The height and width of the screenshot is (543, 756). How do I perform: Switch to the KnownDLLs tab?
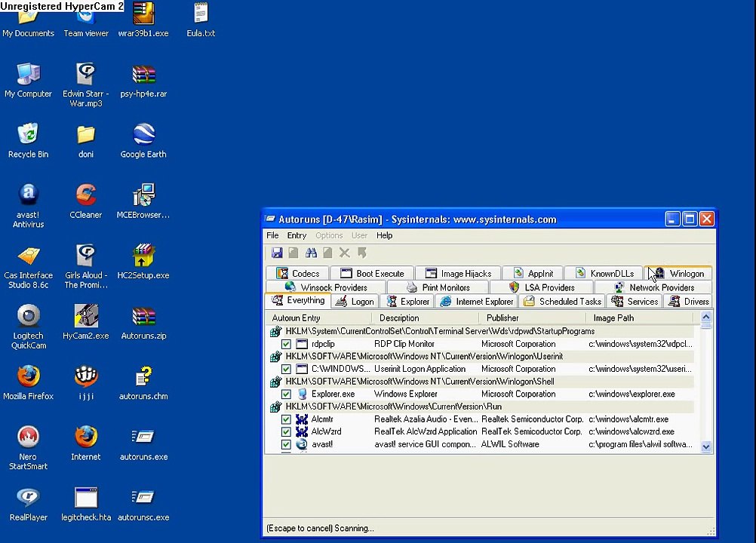point(604,273)
